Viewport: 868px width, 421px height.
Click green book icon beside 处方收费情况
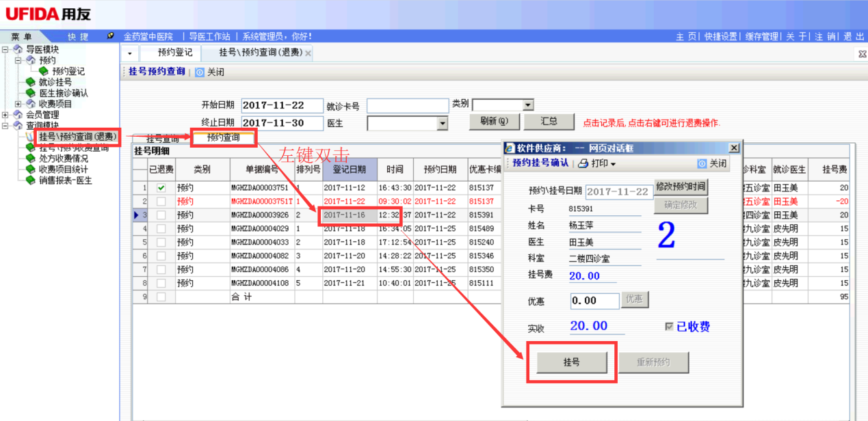(31, 159)
